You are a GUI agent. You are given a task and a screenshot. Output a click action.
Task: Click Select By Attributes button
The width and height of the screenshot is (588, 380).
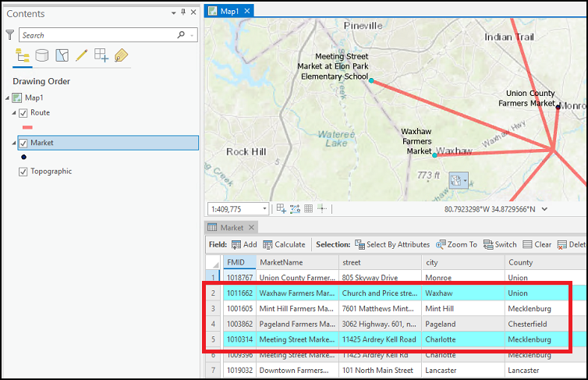pos(391,244)
